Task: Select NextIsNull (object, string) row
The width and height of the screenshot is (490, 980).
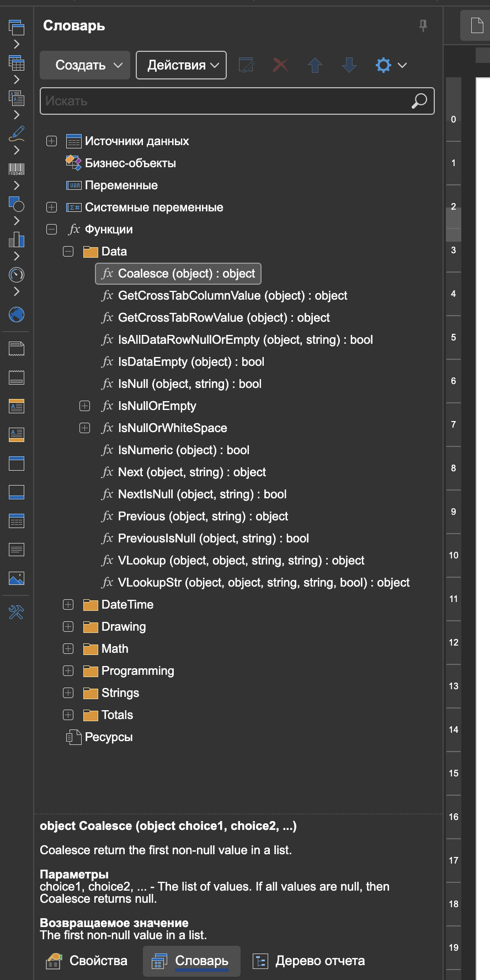Action: pos(194,494)
